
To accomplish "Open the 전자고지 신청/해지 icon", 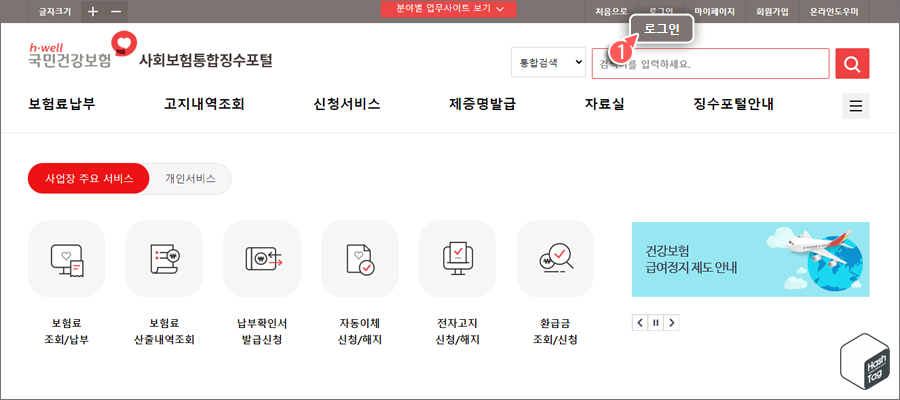I will pos(457,259).
